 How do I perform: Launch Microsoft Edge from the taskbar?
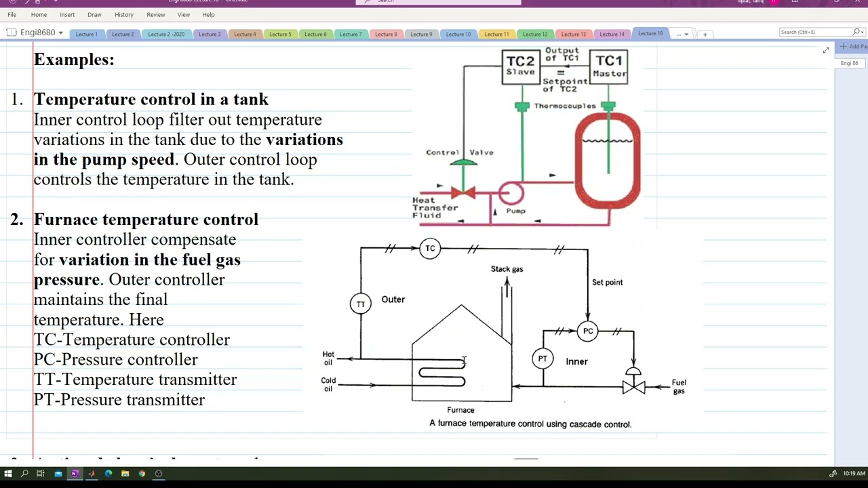point(108,474)
